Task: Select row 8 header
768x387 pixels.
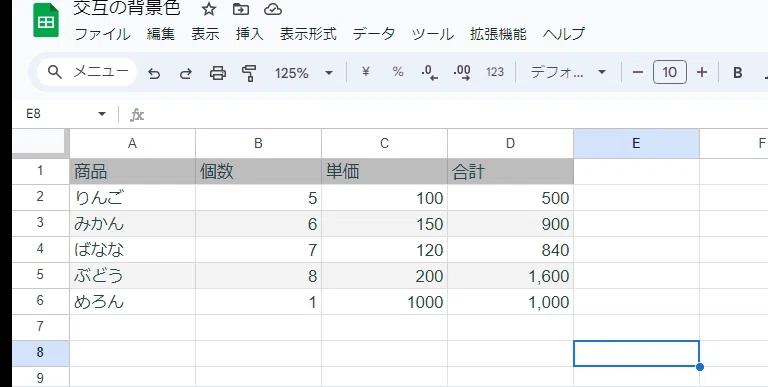Action: click(41, 353)
